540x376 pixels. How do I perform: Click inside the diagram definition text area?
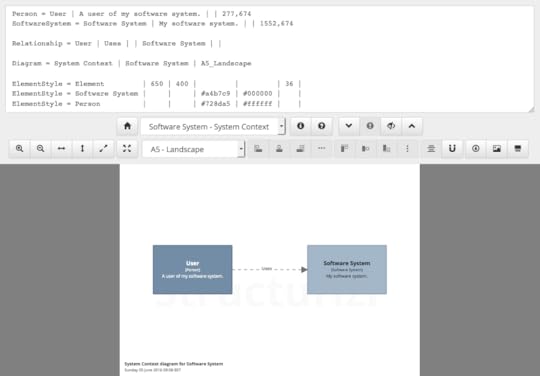point(270,59)
